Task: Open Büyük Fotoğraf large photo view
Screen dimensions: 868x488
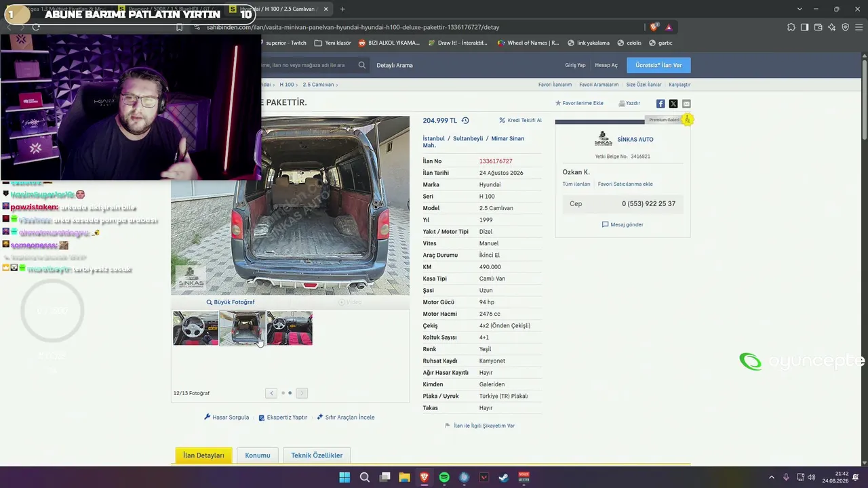Action: [x=231, y=302]
